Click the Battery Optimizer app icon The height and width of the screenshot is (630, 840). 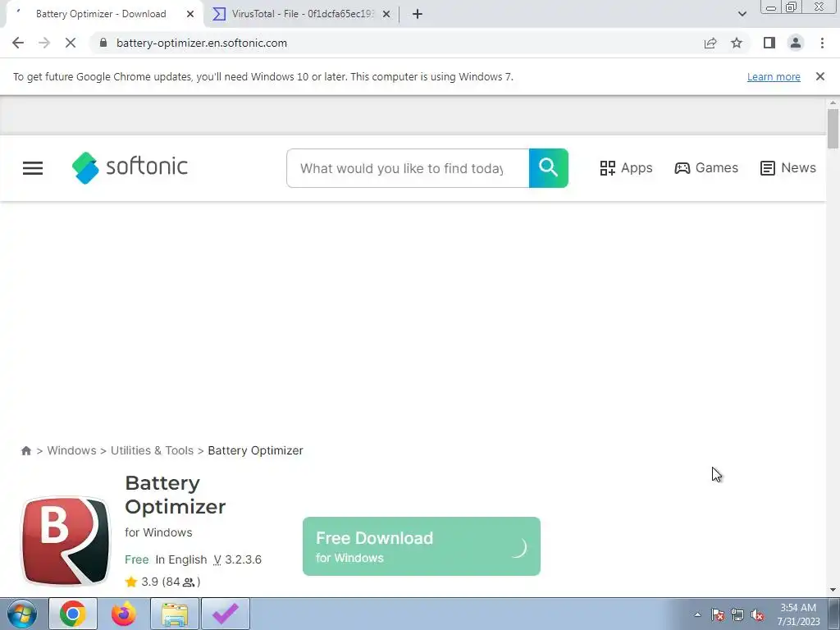click(66, 541)
